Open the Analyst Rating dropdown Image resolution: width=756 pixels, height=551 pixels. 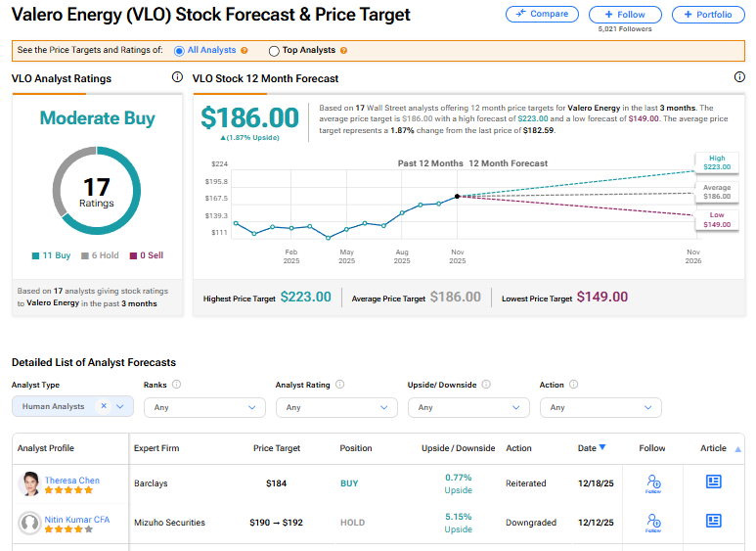335,407
